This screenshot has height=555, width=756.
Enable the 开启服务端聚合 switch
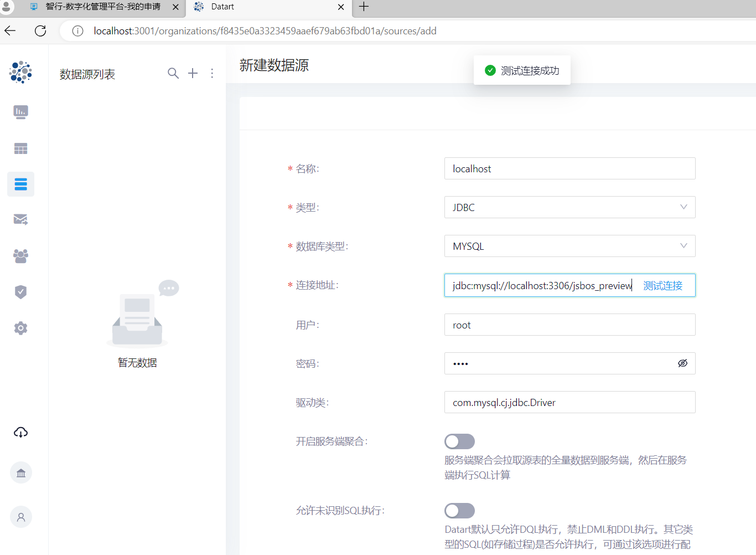[x=459, y=441]
